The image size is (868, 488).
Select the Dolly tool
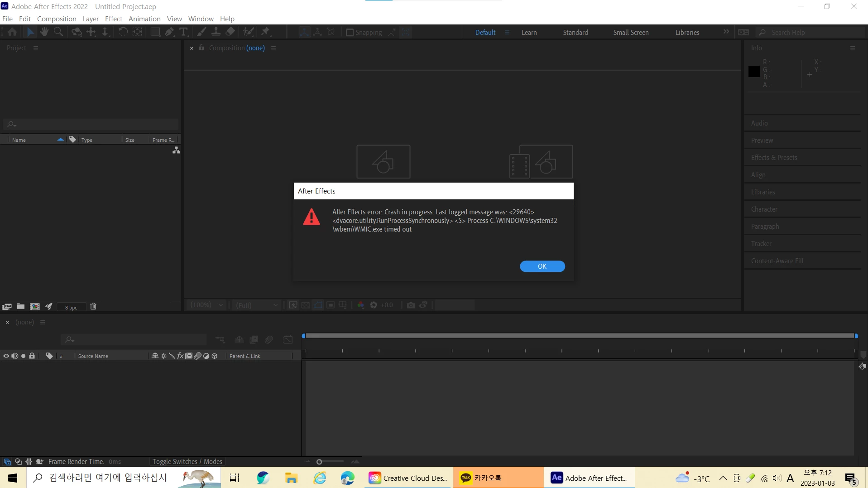pos(105,32)
